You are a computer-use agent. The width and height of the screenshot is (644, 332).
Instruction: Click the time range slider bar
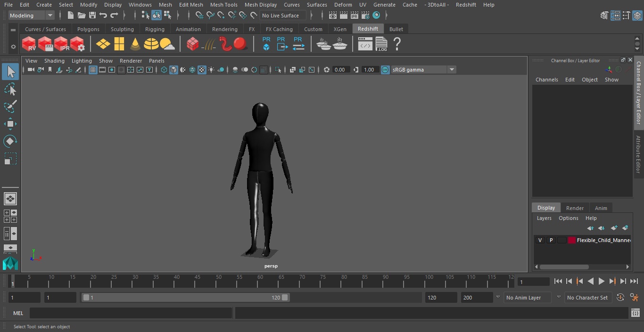185,298
